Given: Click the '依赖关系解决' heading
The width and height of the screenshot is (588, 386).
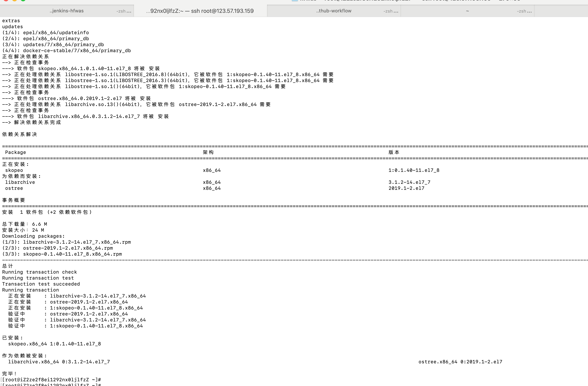Looking at the screenshot, I should pos(20,134).
